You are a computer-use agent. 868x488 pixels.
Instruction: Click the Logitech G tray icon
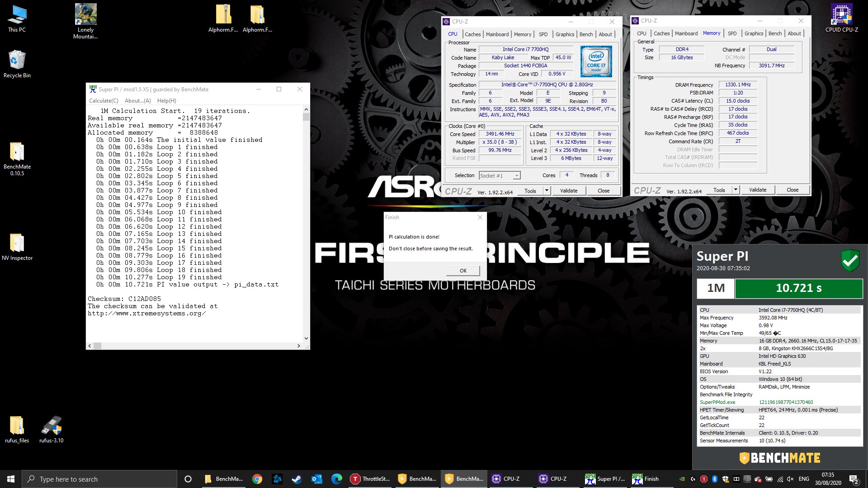tap(693, 479)
